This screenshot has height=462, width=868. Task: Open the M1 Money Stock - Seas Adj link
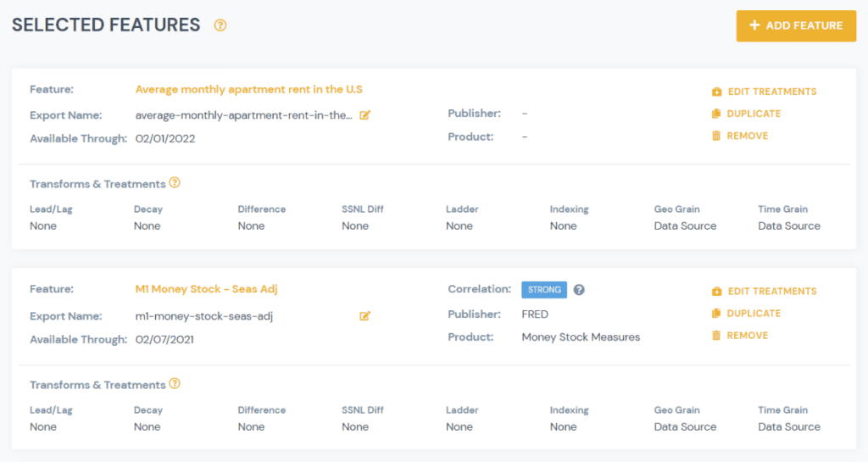207,290
